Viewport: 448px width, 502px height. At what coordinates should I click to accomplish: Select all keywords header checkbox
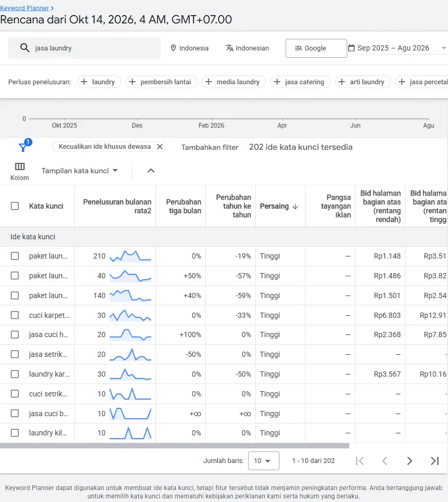click(x=15, y=206)
